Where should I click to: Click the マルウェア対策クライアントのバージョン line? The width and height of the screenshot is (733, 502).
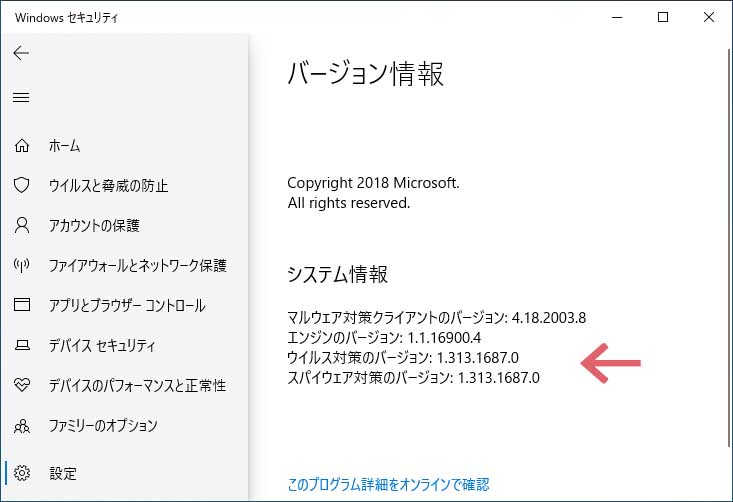[436, 318]
